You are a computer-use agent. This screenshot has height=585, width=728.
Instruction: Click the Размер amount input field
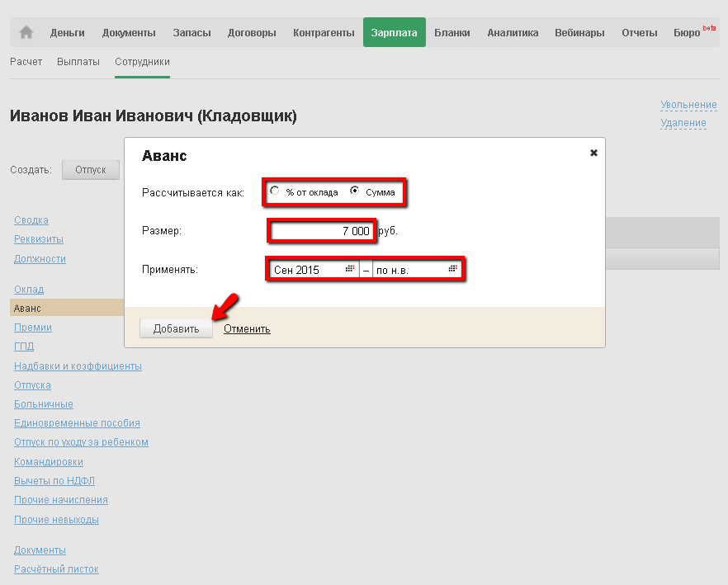tap(321, 231)
